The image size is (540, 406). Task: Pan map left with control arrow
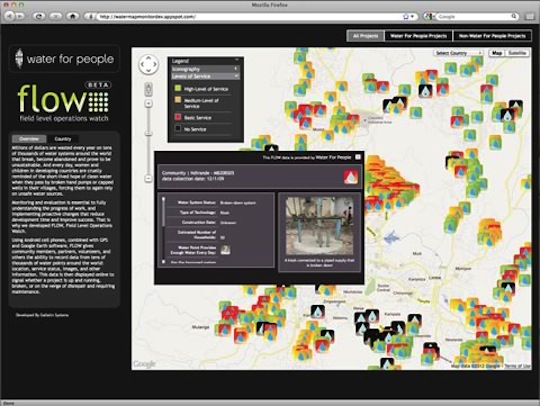pyautogui.click(x=142, y=64)
